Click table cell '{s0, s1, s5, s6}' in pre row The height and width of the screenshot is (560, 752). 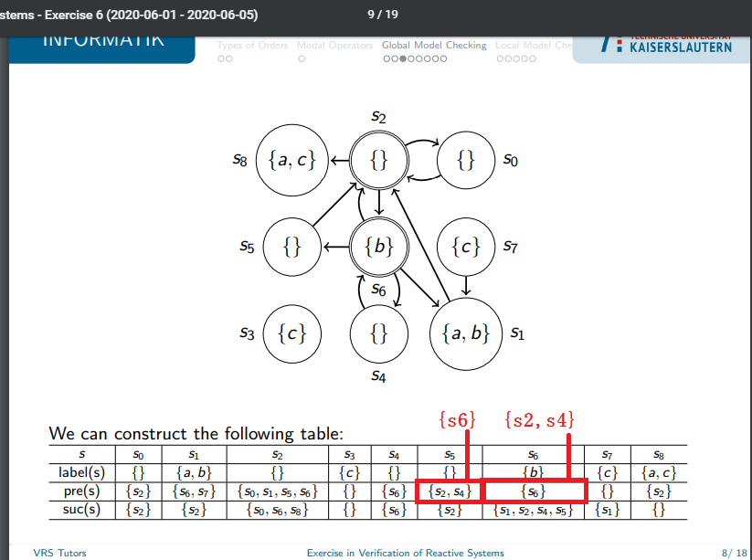point(277,491)
